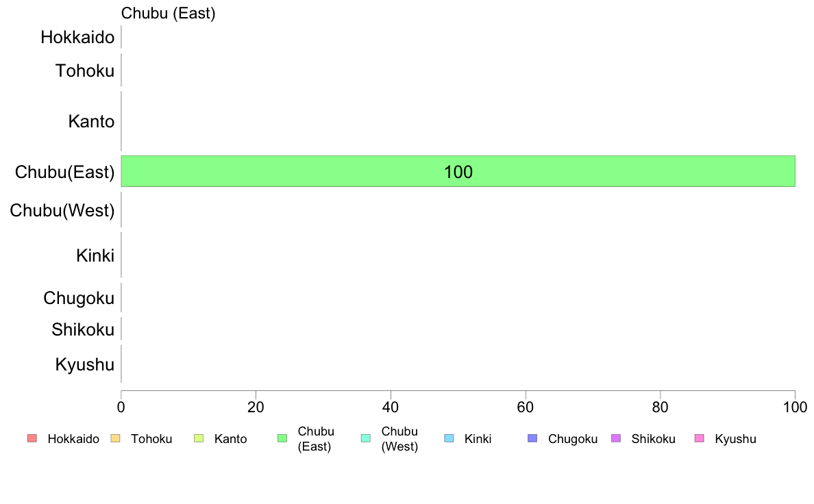Click the Chubu (East) chart title
Viewport: 814px width, 504px height.
168,13
